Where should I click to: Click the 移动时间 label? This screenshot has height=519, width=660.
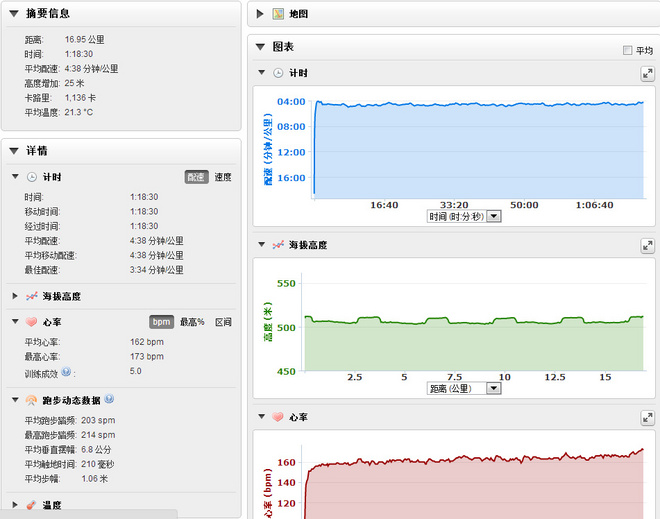pyautogui.click(x=43, y=212)
